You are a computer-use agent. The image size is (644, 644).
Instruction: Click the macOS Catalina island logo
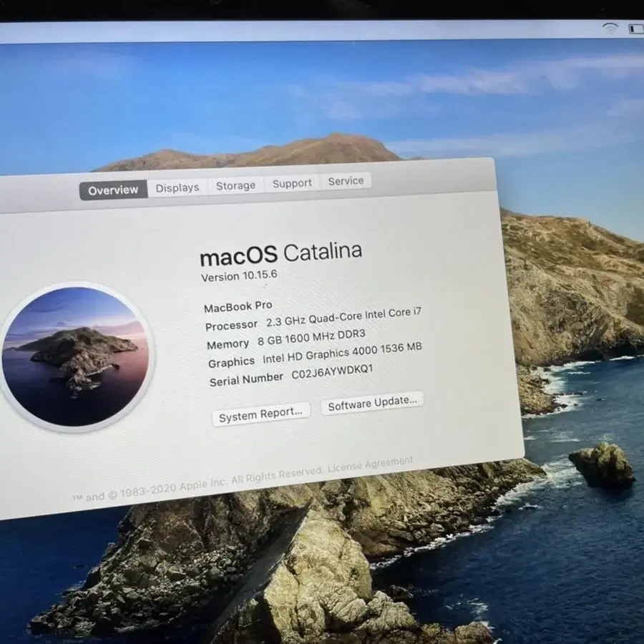point(75,356)
